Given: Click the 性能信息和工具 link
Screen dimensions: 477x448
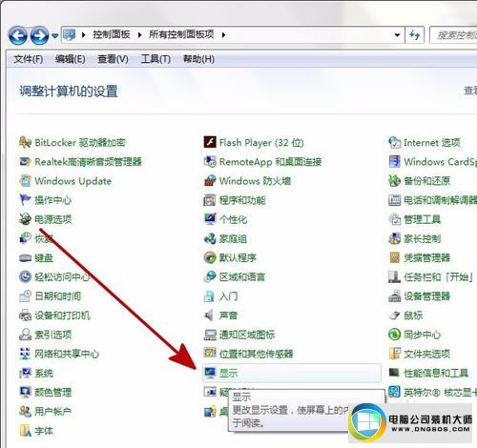Looking at the screenshot, I should point(436,373).
